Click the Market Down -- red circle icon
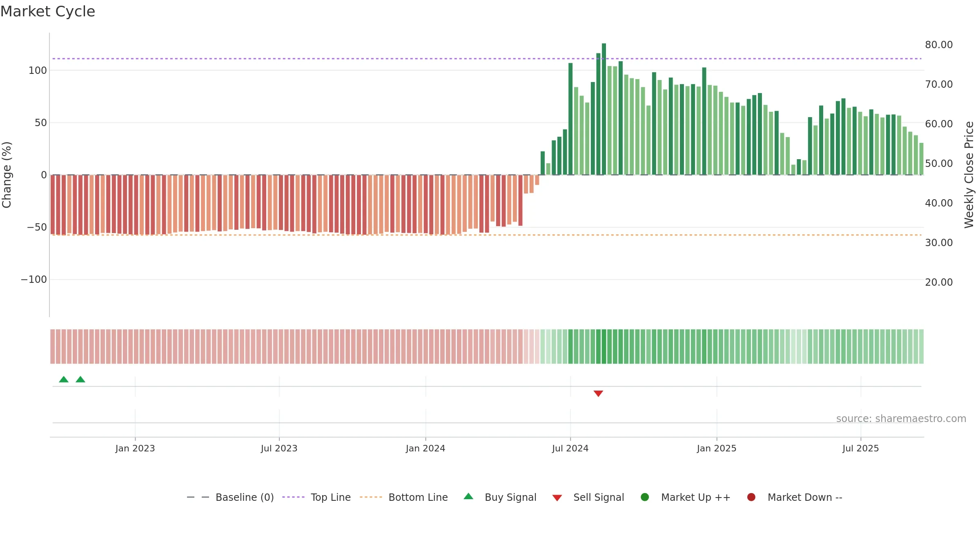This screenshot has height=551, width=980. tap(751, 497)
